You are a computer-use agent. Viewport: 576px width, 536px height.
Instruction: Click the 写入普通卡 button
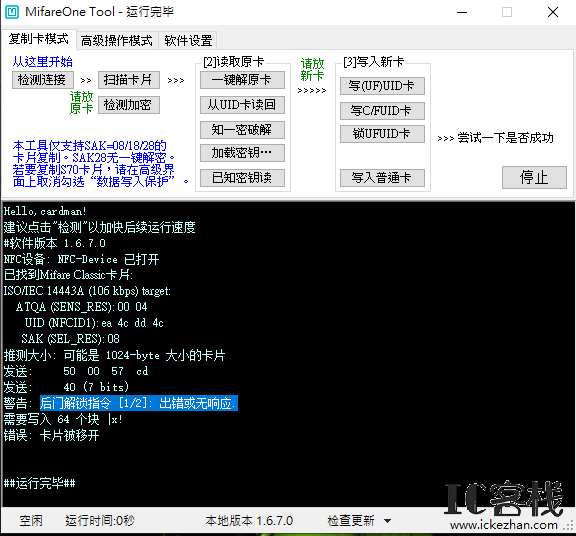tap(382, 178)
